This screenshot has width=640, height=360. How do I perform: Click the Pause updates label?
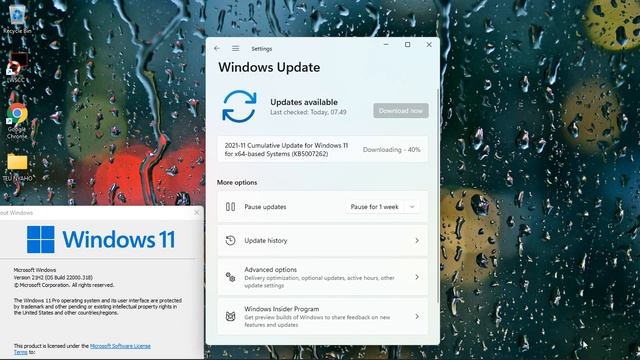pos(265,207)
